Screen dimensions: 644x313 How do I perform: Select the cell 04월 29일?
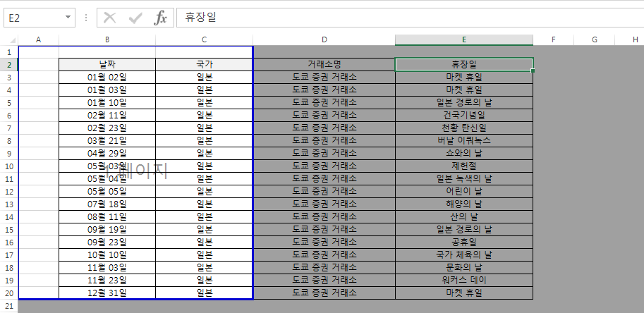pyautogui.click(x=107, y=154)
